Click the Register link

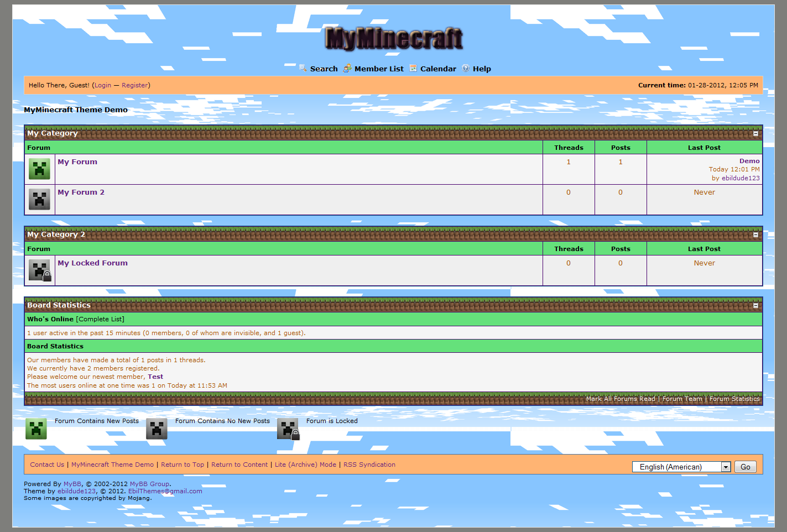(x=135, y=85)
